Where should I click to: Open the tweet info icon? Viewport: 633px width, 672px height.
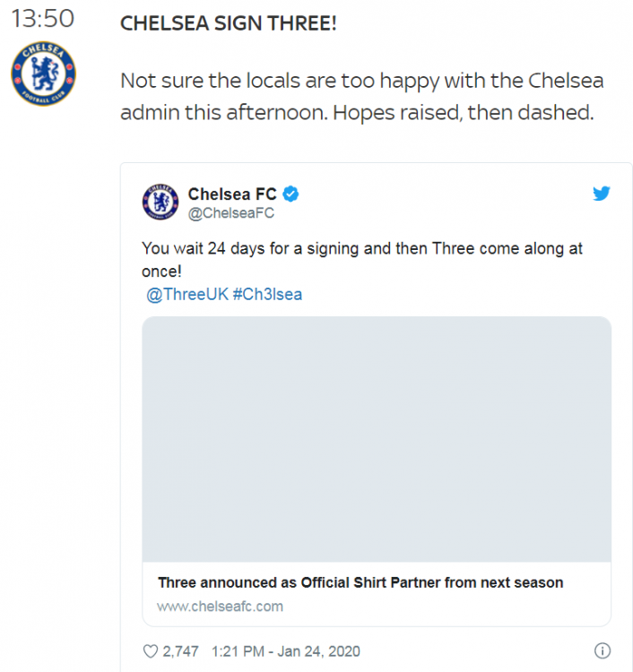[x=603, y=650]
